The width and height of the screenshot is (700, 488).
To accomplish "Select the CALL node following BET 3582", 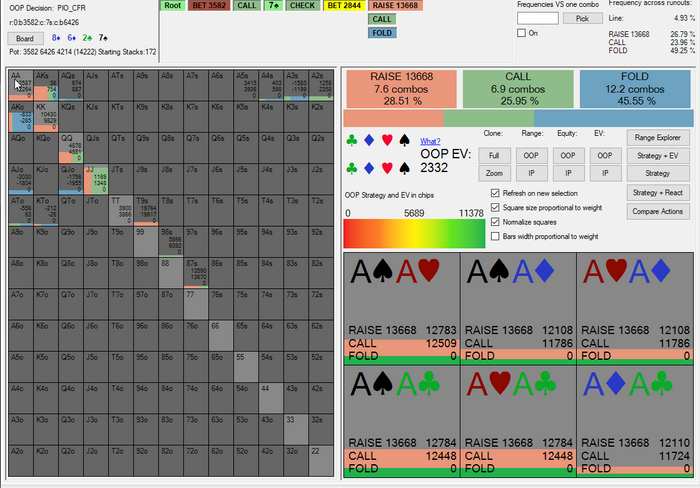I will [246, 5].
